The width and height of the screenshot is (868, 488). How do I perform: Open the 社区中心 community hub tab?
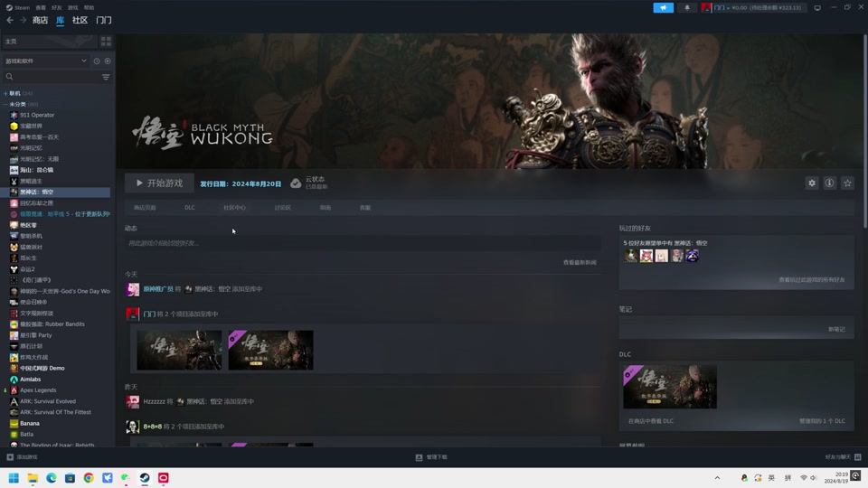(235, 208)
